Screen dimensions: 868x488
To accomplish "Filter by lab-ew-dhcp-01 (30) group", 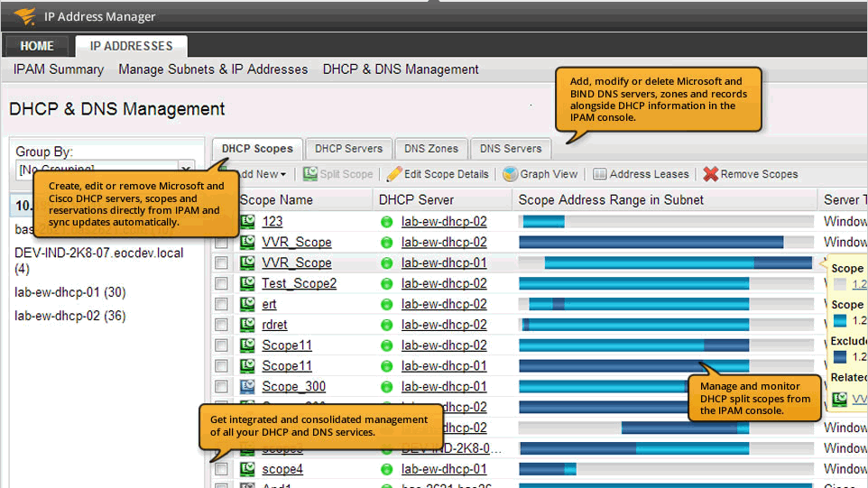I will pos(70,292).
